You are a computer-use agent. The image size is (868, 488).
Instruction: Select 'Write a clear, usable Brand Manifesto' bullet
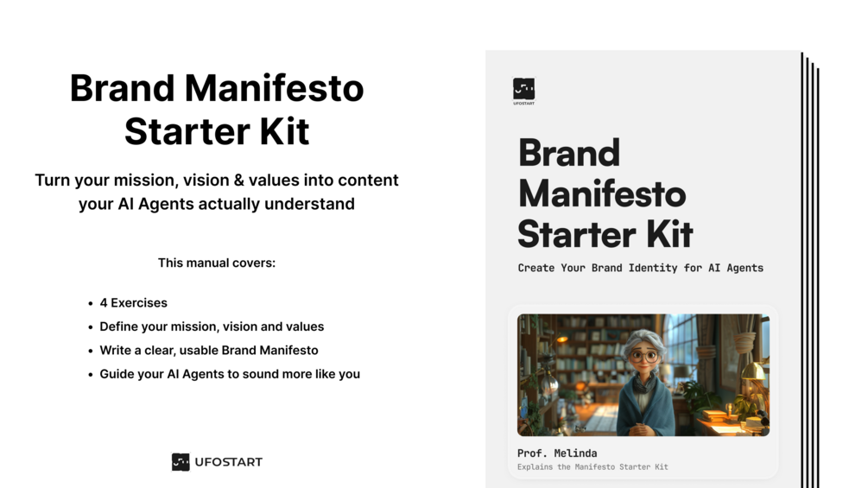(x=208, y=351)
